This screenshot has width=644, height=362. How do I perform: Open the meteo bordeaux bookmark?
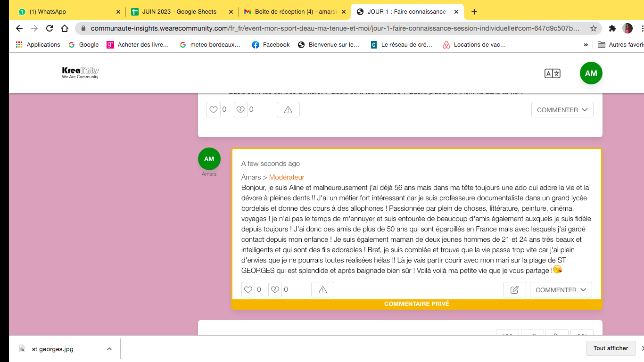pyautogui.click(x=210, y=45)
